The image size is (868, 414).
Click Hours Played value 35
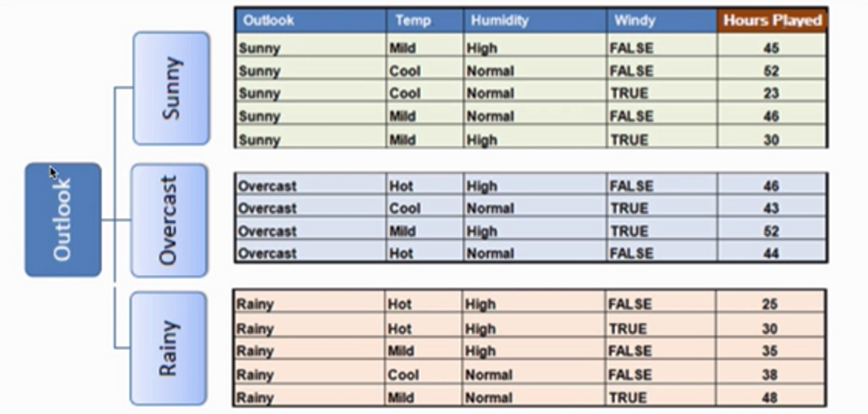point(770,351)
